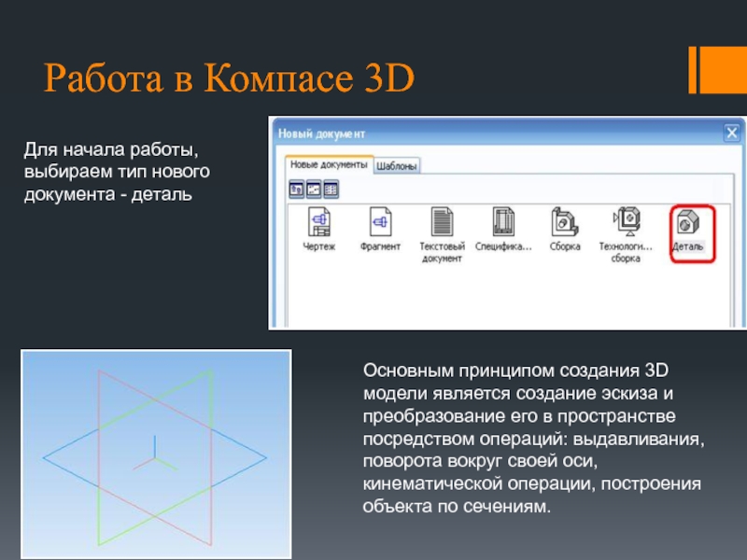Viewport: 747px width, 560px height.
Task: Click the Деталь label text
Action: tap(687, 246)
